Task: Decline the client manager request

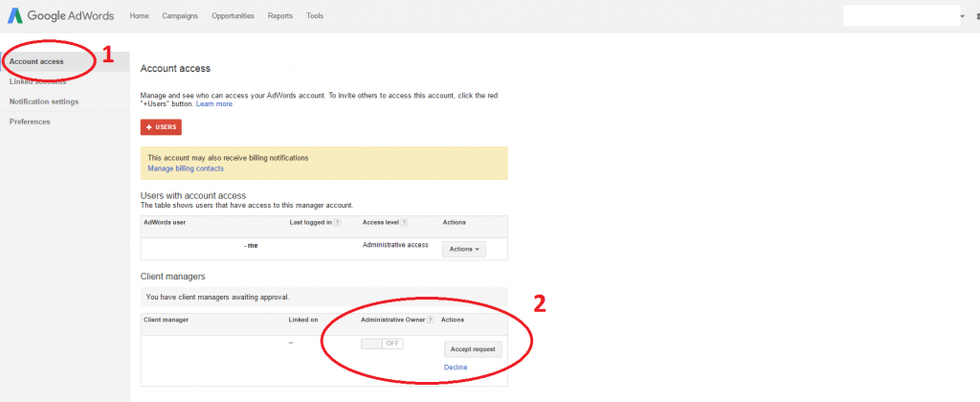Action: (457, 368)
